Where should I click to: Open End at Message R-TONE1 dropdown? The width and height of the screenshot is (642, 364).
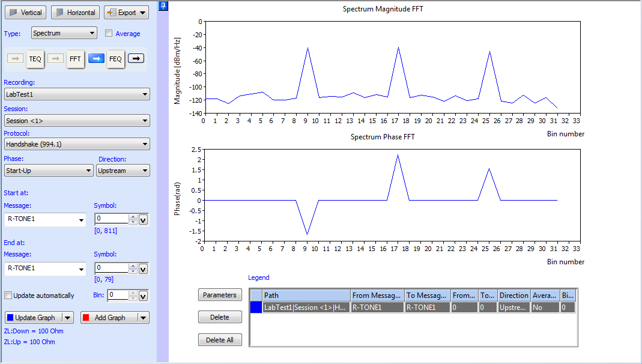point(45,268)
